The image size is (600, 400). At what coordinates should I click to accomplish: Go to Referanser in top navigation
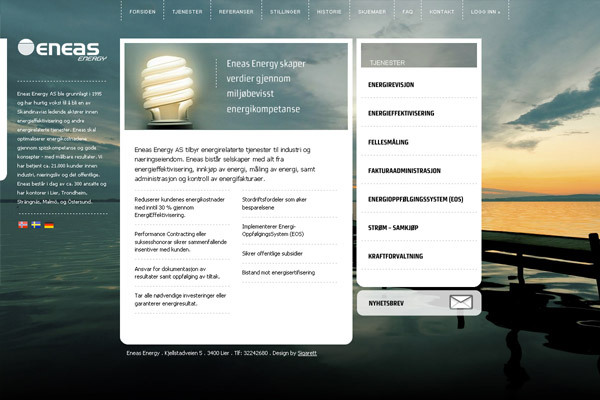[236, 12]
